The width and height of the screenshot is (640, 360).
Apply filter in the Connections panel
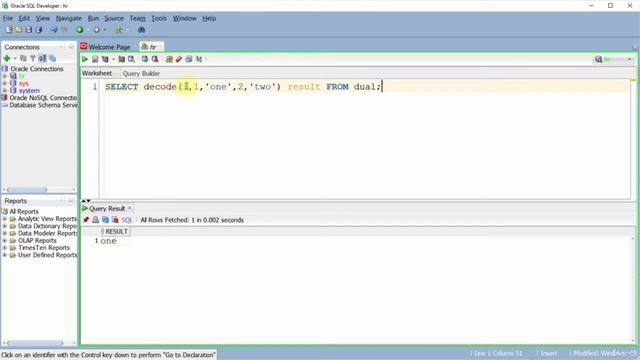click(33, 58)
